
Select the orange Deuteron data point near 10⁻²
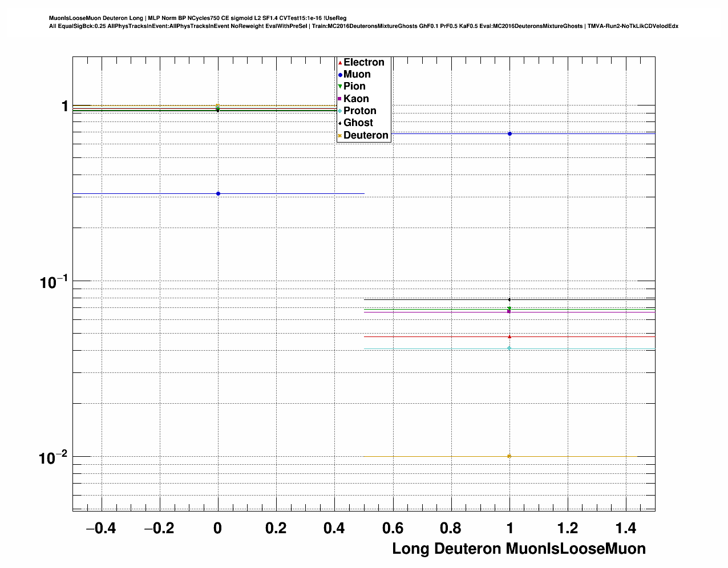[x=509, y=456]
